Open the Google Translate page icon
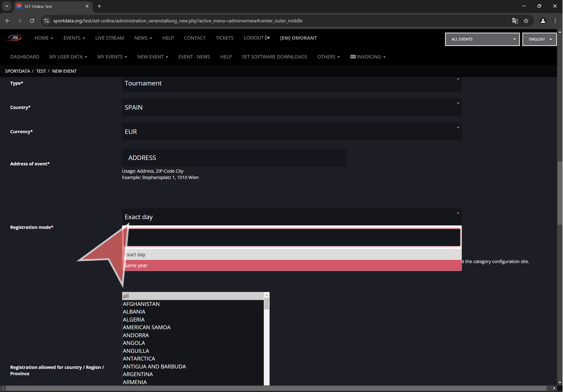Image resolution: width=563 pixels, height=392 pixels. point(515,21)
